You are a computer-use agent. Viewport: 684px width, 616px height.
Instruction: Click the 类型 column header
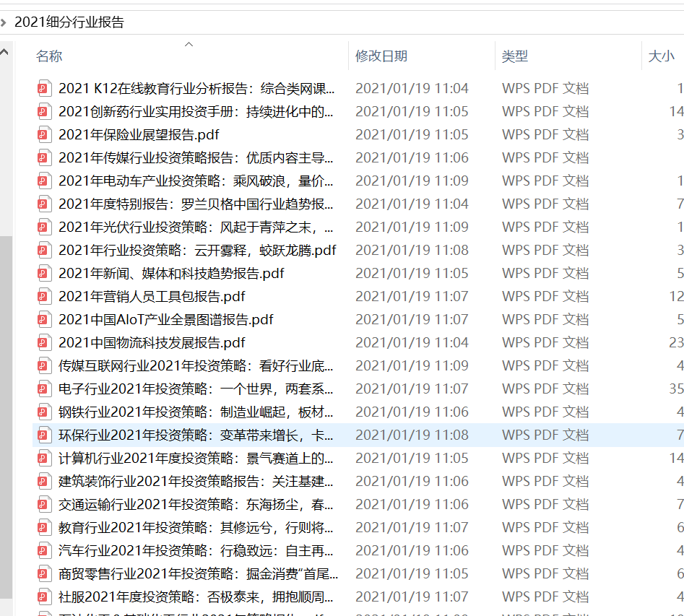[x=515, y=56]
